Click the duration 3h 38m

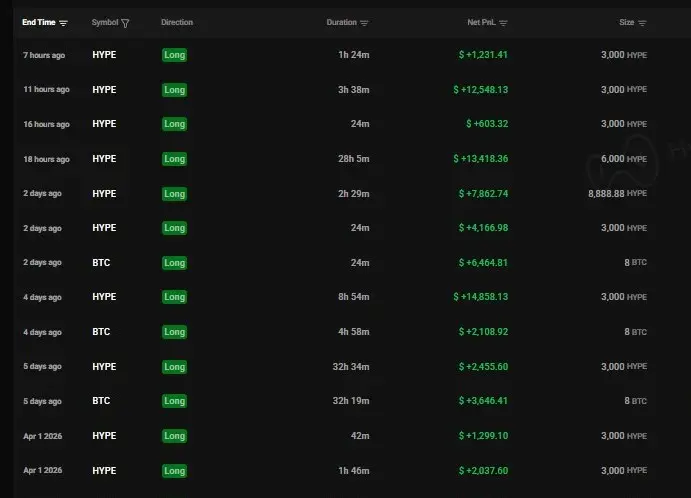(x=353, y=90)
